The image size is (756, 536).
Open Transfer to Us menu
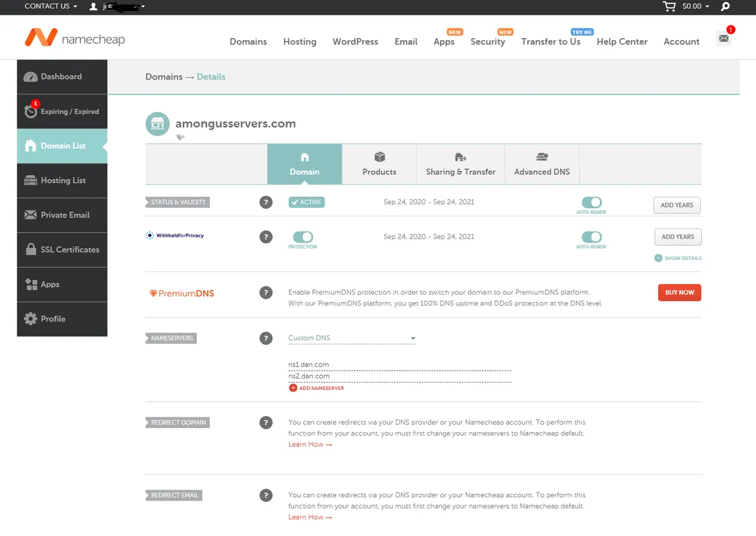(x=551, y=42)
